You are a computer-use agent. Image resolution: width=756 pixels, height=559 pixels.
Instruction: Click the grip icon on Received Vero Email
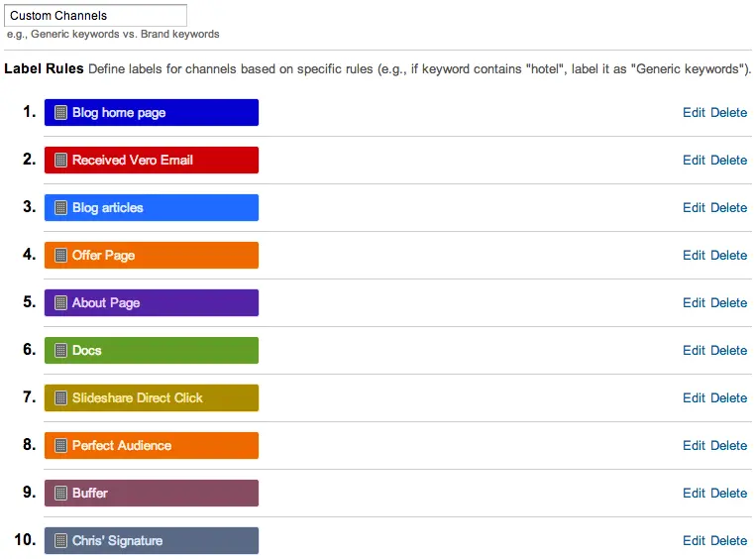pos(60,161)
